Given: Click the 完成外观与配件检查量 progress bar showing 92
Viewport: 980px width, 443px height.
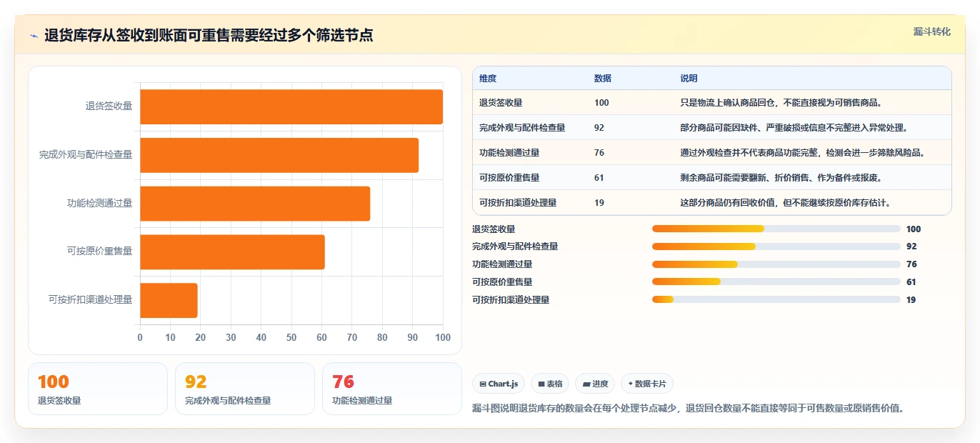Looking at the screenshot, I should coord(776,247).
